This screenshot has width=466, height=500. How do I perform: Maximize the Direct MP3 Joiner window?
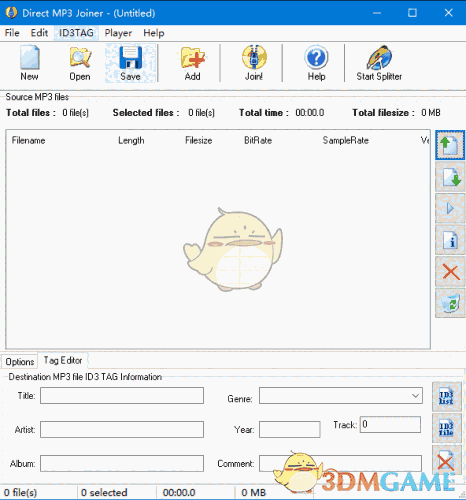[x=412, y=13]
